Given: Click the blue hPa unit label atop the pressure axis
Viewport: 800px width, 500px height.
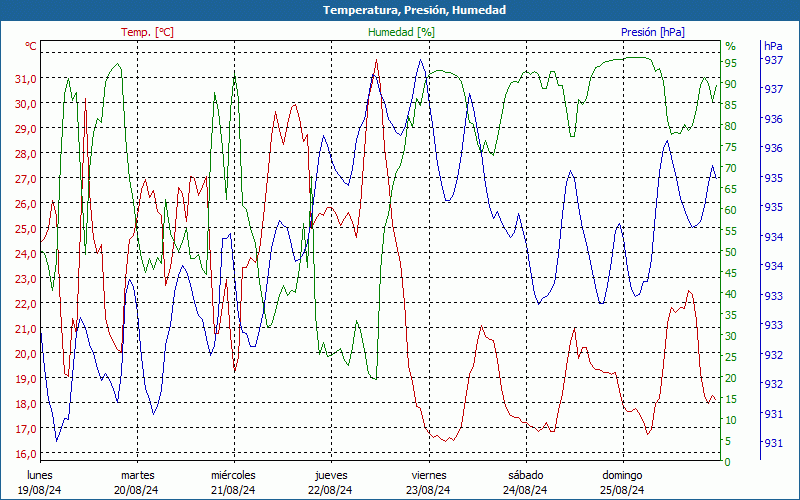Looking at the screenshot, I should click(773, 46).
